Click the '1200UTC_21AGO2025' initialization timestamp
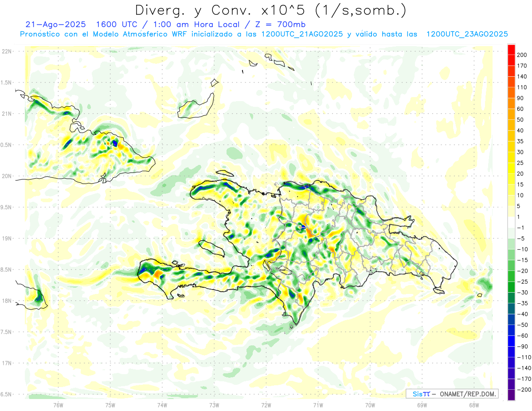Viewport: 532px width, 411px height. (x=302, y=34)
